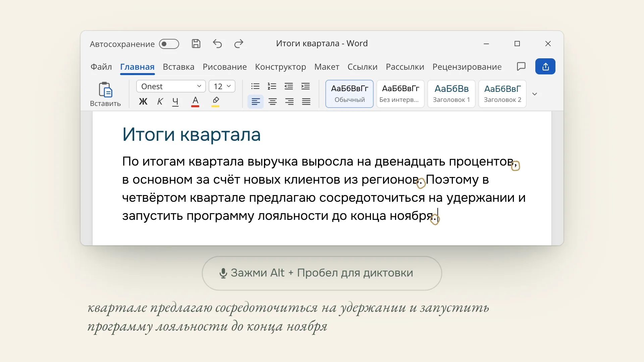Viewport: 644px width, 362px height.
Task: Apply the Заголовок 1 style
Action: [451, 94]
